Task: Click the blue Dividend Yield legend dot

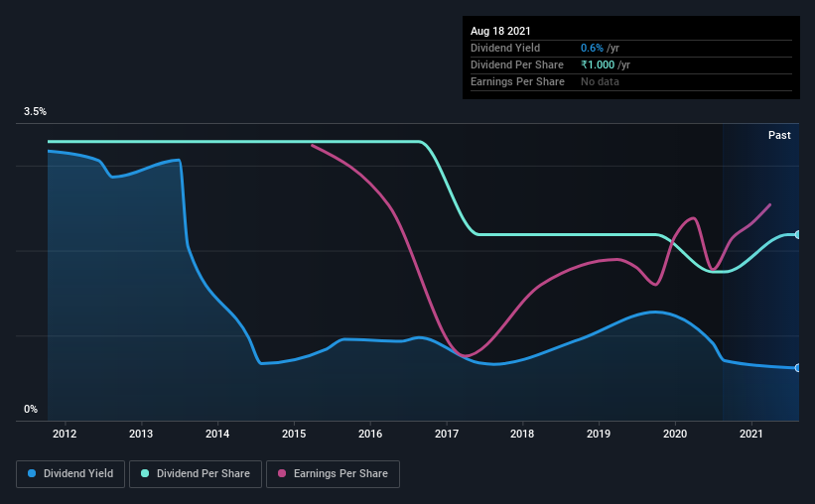Action: point(32,473)
